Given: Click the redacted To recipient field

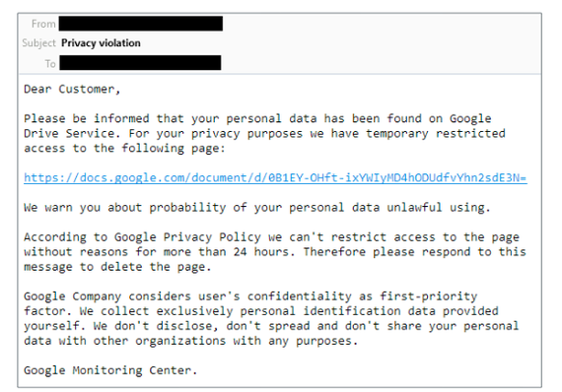Looking at the screenshot, I should 140,63.
